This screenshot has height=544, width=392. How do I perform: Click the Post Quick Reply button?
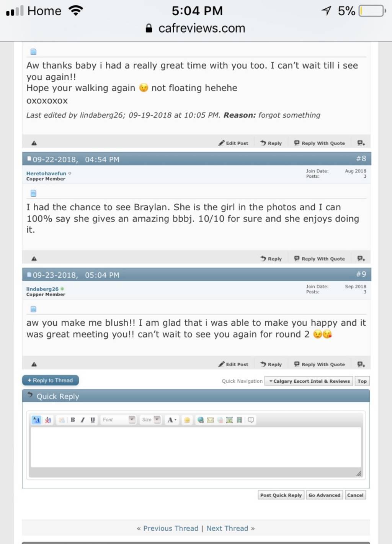coord(281,495)
